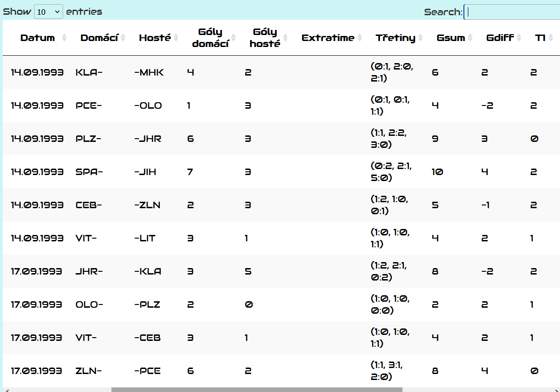Click sort arrows icon beside Datum header
This screenshot has width=560, height=392.
[64, 38]
